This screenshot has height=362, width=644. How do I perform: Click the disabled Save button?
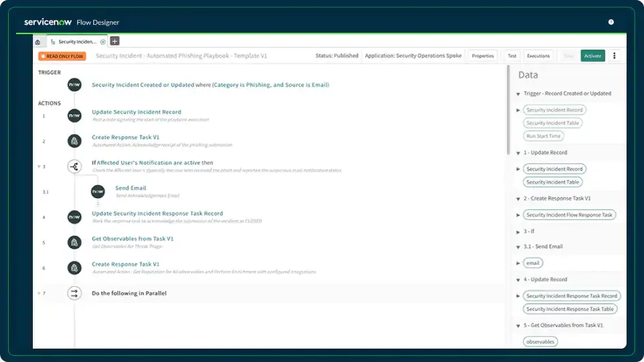coord(568,56)
